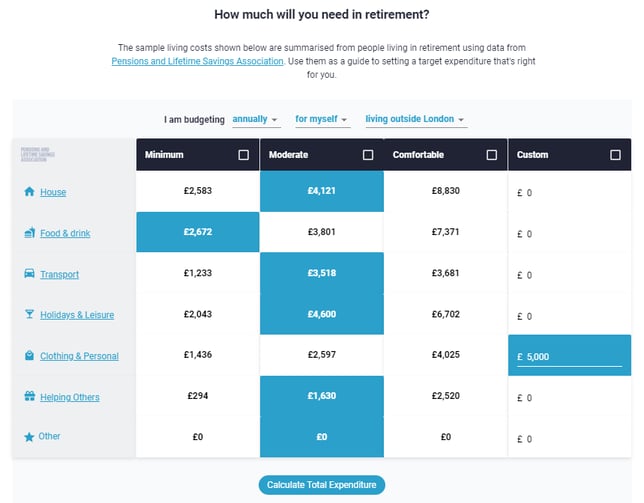Image resolution: width=644 pixels, height=503 pixels.
Task: Open the for myself dropdown
Action: click(322, 119)
